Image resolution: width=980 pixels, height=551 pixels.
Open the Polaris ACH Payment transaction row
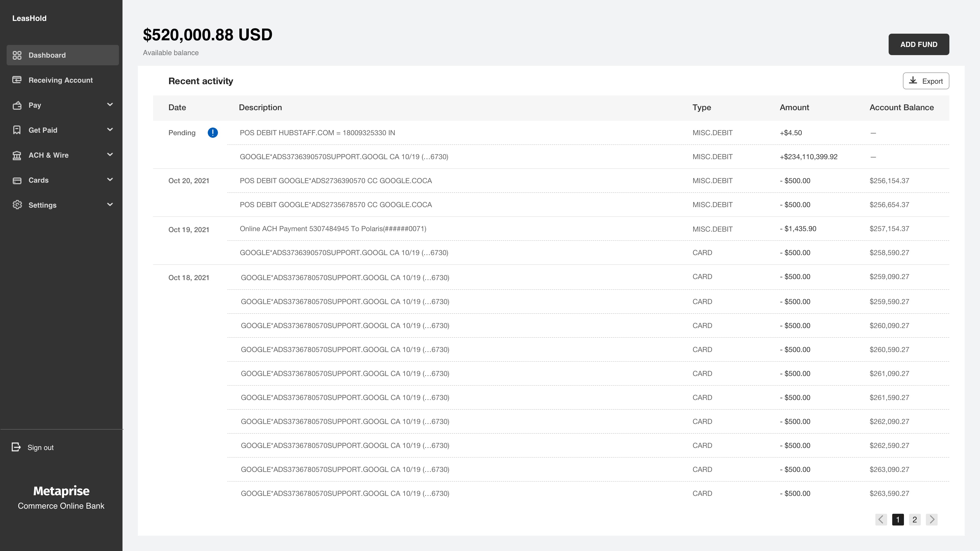333,229
